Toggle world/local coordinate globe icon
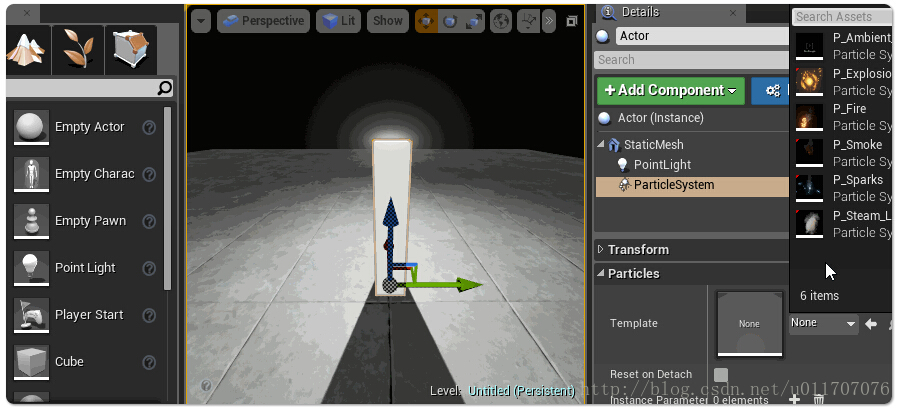The image size is (901, 409). coord(501,21)
